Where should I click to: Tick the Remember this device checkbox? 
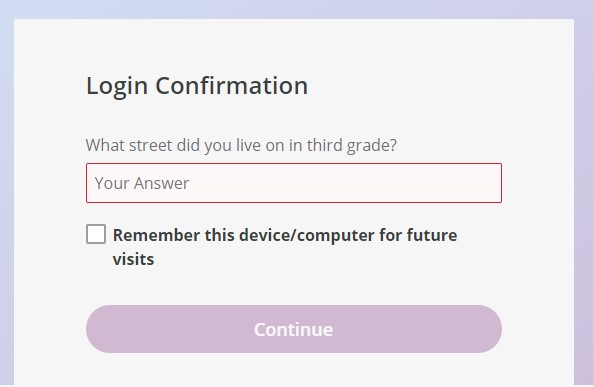coord(96,234)
